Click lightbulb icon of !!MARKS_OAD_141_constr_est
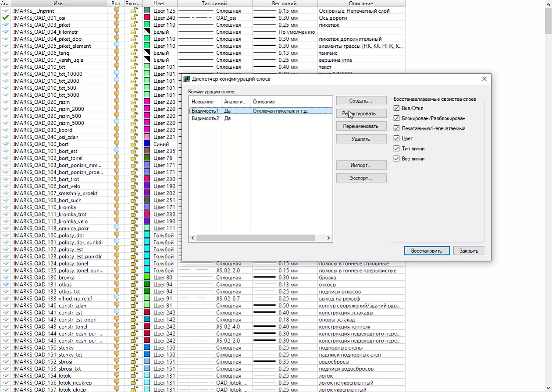This screenshot has width=552, height=392. coord(116,313)
